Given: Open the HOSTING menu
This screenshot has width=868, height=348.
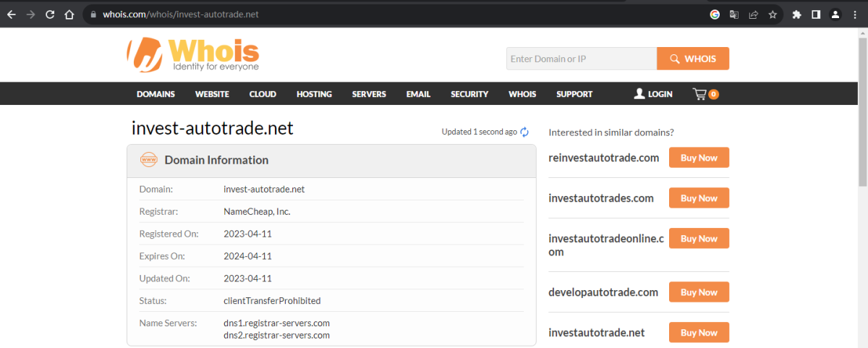Looking at the screenshot, I should pyautogui.click(x=314, y=94).
